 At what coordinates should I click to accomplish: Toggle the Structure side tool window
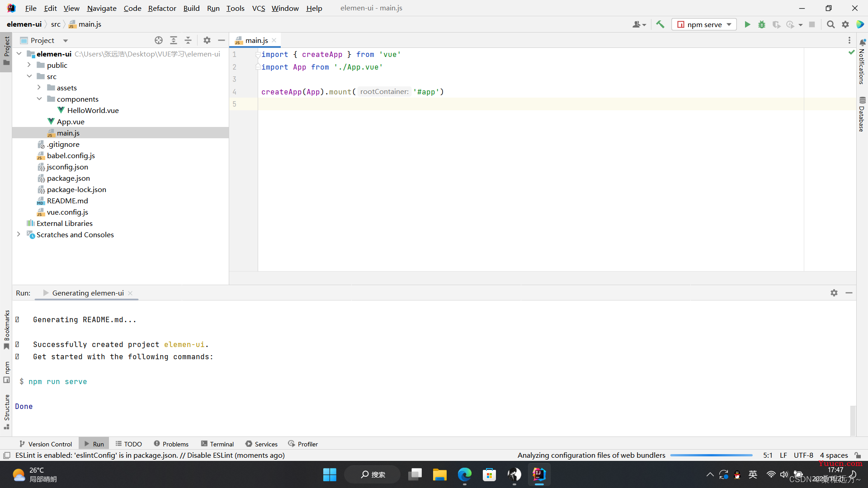6,412
